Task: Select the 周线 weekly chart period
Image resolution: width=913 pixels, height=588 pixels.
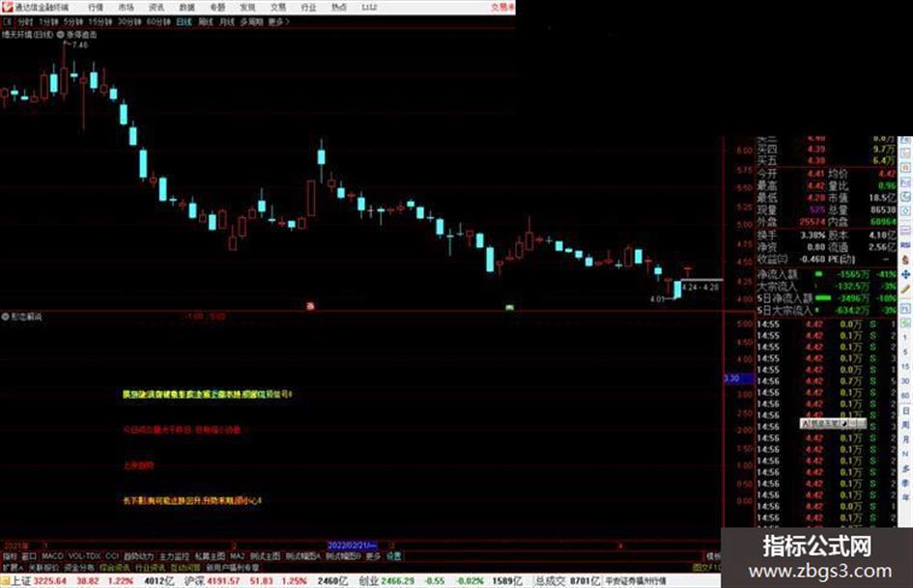Action: pos(206,22)
